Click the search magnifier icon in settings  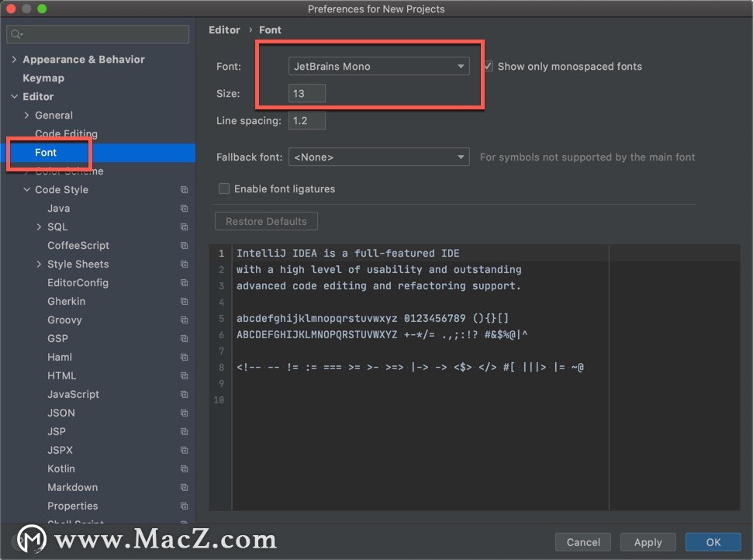16,34
